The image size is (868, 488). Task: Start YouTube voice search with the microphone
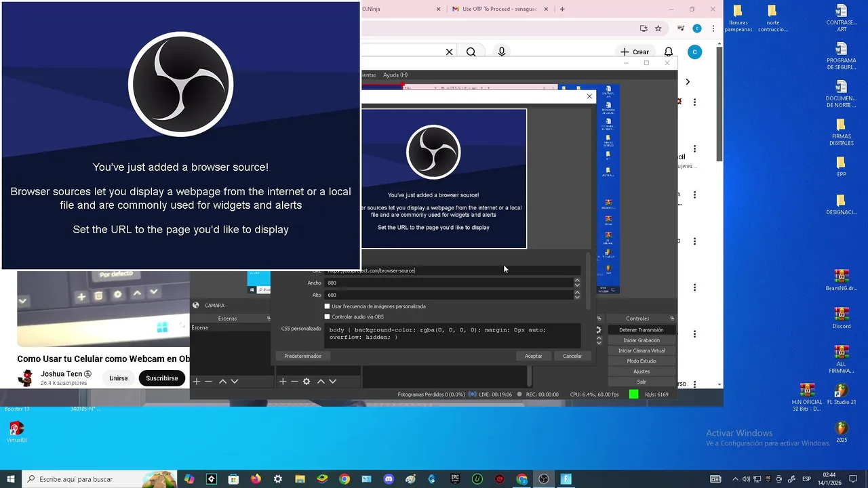click(502, 52)
